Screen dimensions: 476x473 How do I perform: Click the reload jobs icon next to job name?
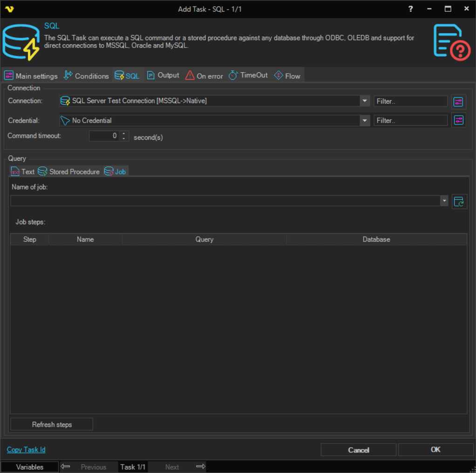click(459, 201)
